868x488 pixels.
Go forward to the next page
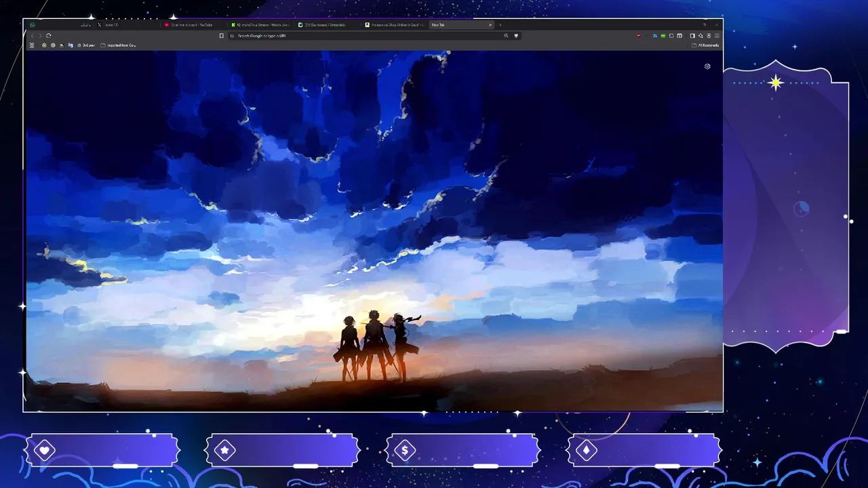(x=40, y=36)
